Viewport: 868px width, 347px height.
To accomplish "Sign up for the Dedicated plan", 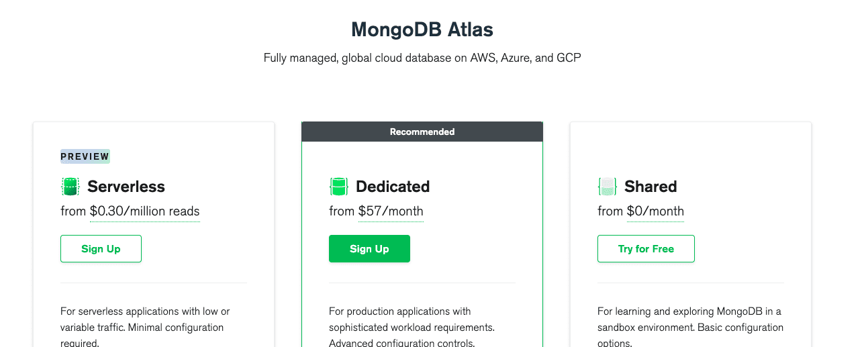I will click(x=369, y=248).
